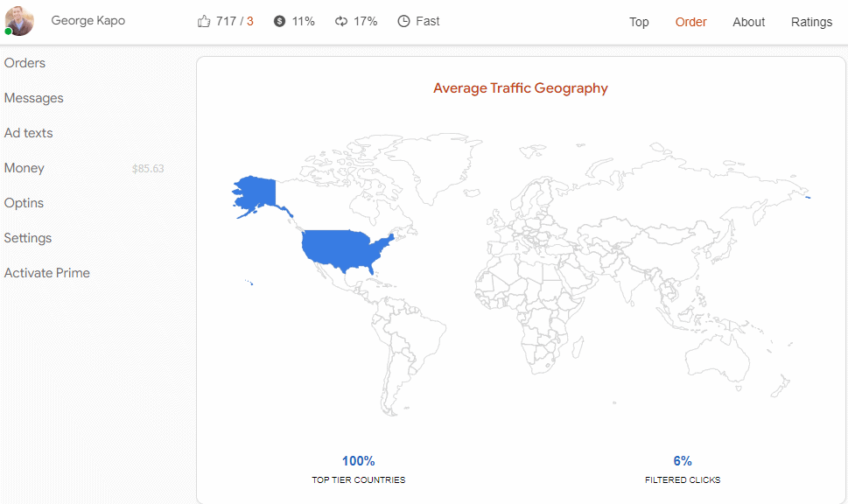Select Ad texts in the sidebar
Image resolution: width=848 pixels, height=504 pixels.
click(x=28, y=133)
